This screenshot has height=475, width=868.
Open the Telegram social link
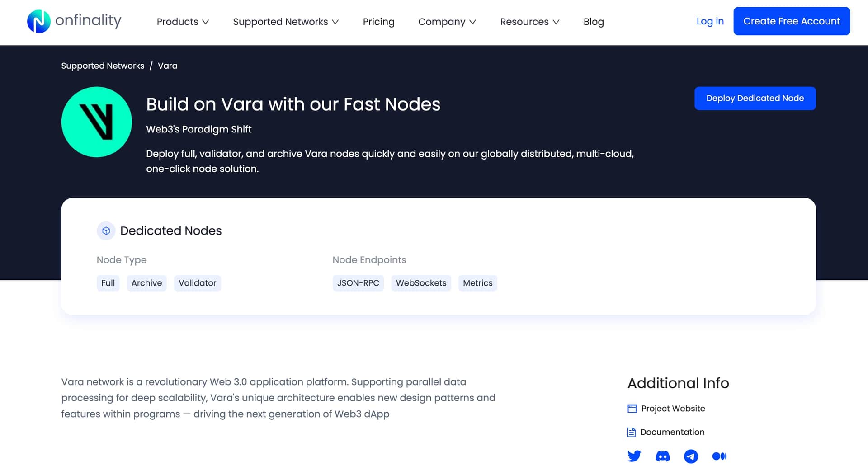(691, 456)
